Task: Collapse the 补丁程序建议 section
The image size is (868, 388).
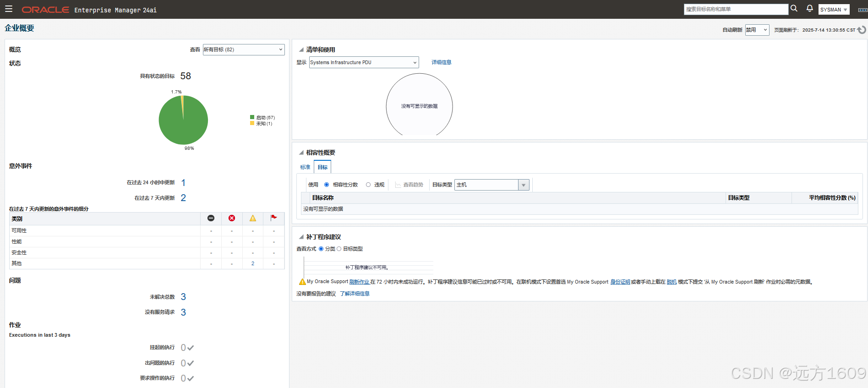Action: [x=301, y=237]
